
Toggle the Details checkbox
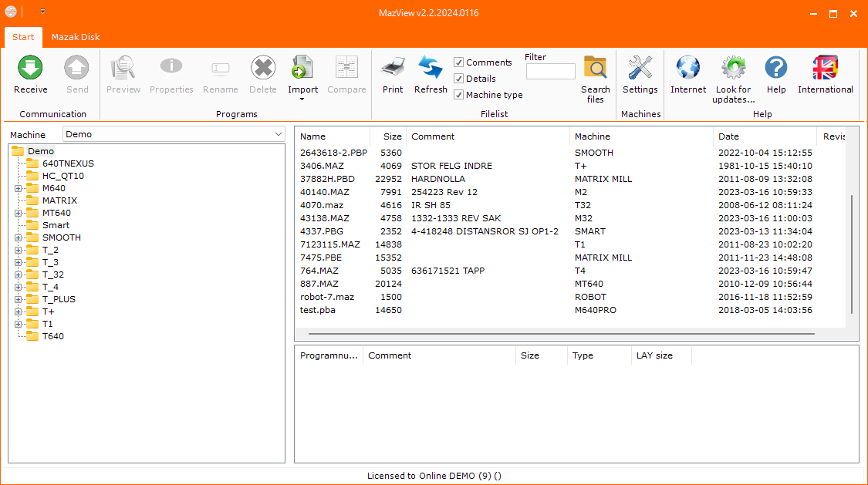pyautogui.click(x=458, y=79)
